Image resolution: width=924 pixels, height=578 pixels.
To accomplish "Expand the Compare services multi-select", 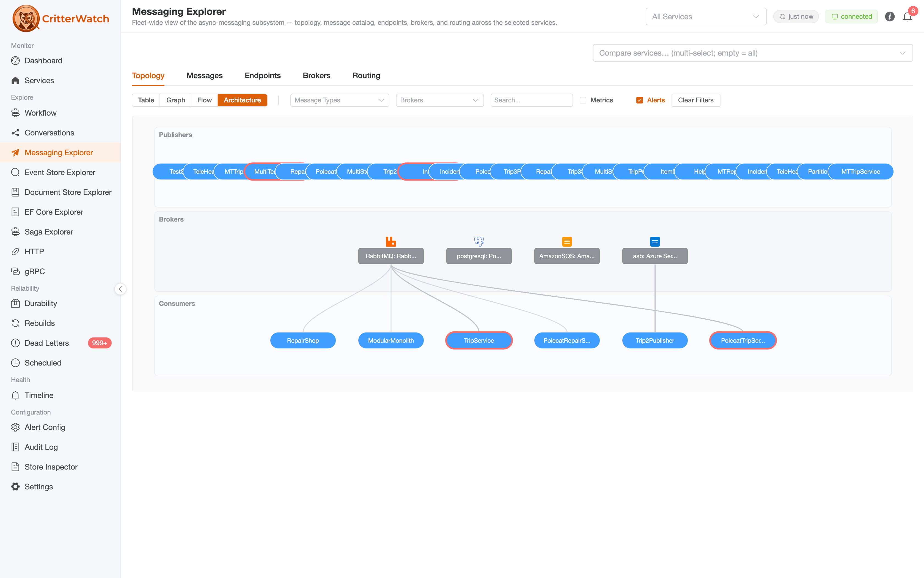I will pyautogui.click(x=753, y=53).
